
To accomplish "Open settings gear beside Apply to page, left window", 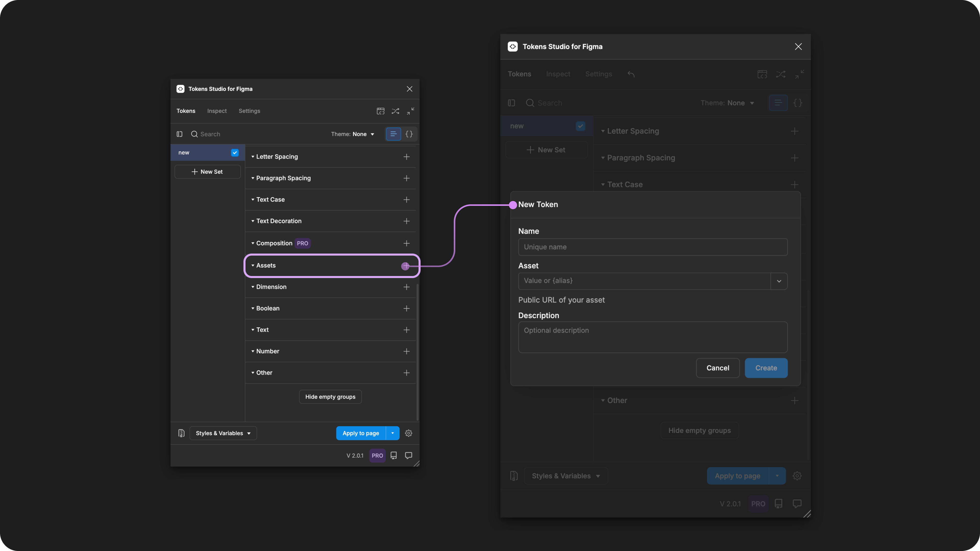I will 409,433.
